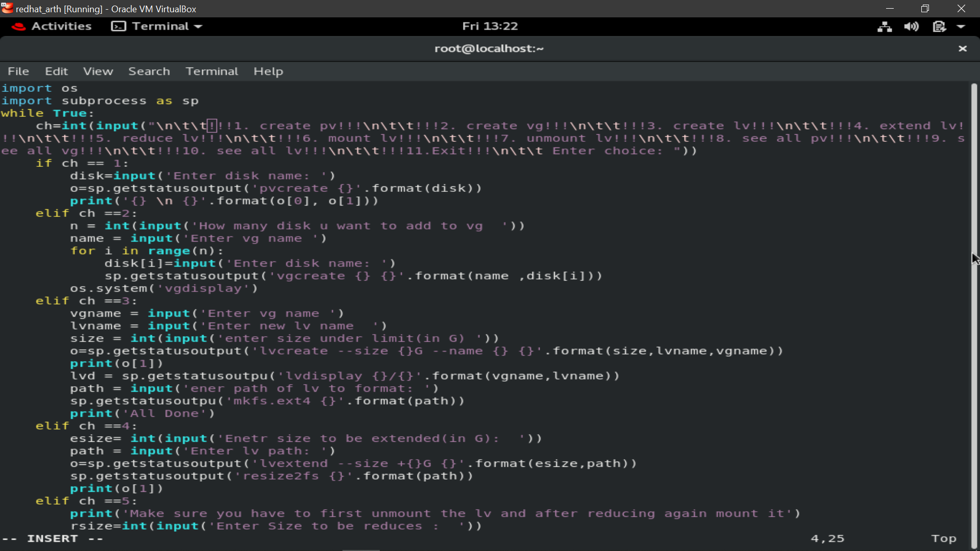
Task: Expand the system menu arrow
Action: pos(961,27)
